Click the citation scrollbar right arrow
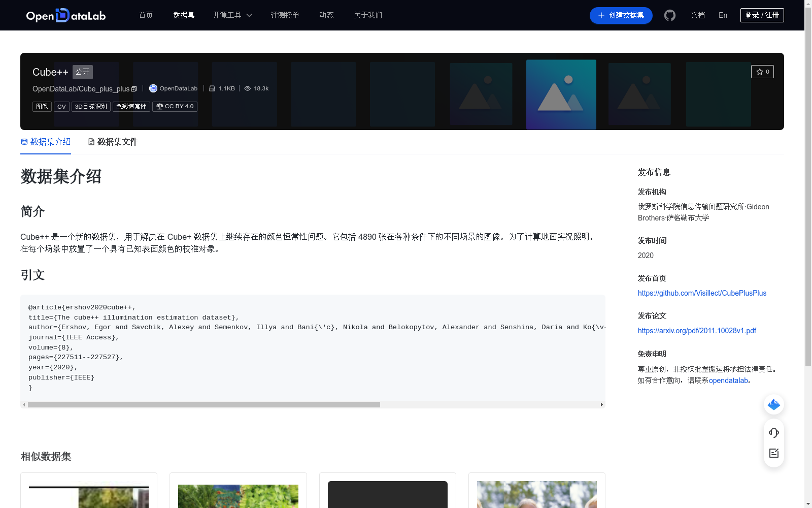 pos(602,405)
